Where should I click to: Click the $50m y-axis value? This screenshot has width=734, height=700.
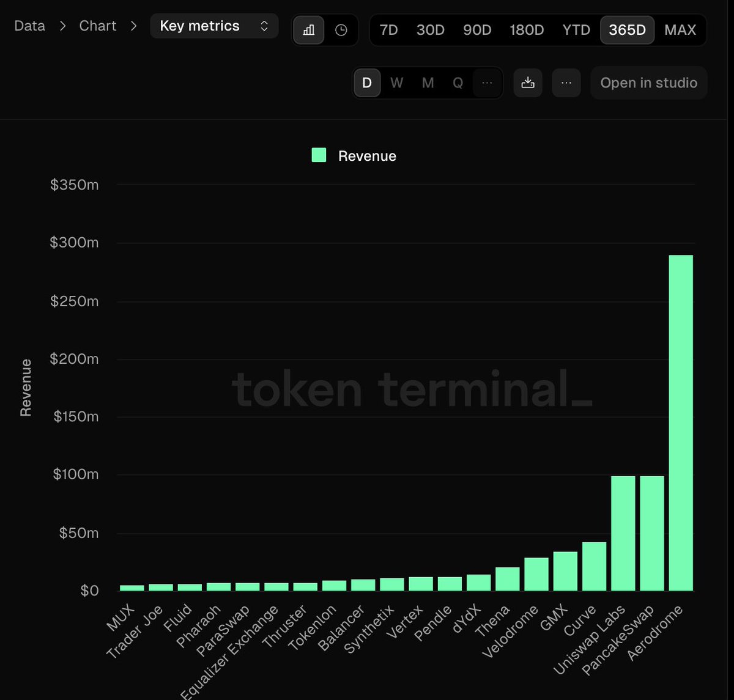point(78,532)
